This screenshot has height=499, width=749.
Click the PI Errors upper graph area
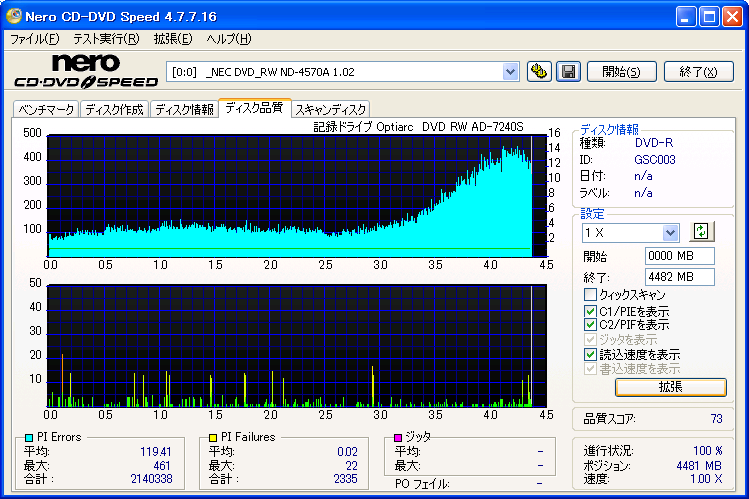tap(297, 196)
